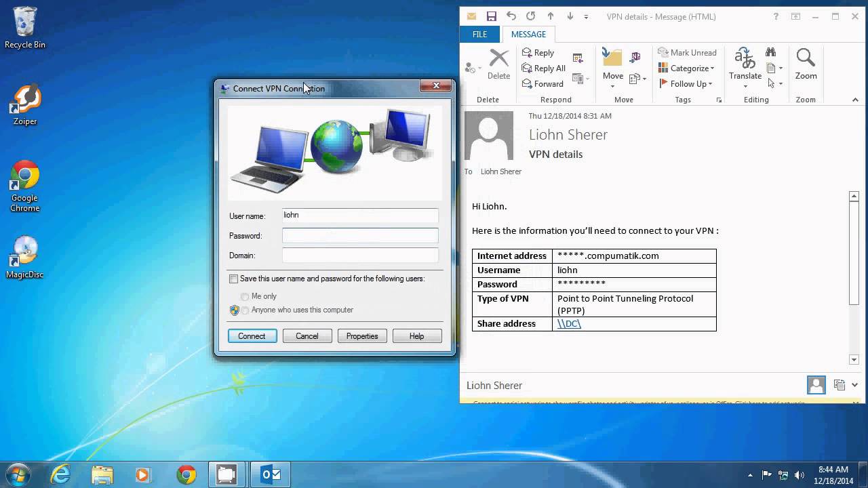The image size is (868, 488).
Task: Show hidden system tray icons
Action: pyautogui.click(x=750, y=475)
